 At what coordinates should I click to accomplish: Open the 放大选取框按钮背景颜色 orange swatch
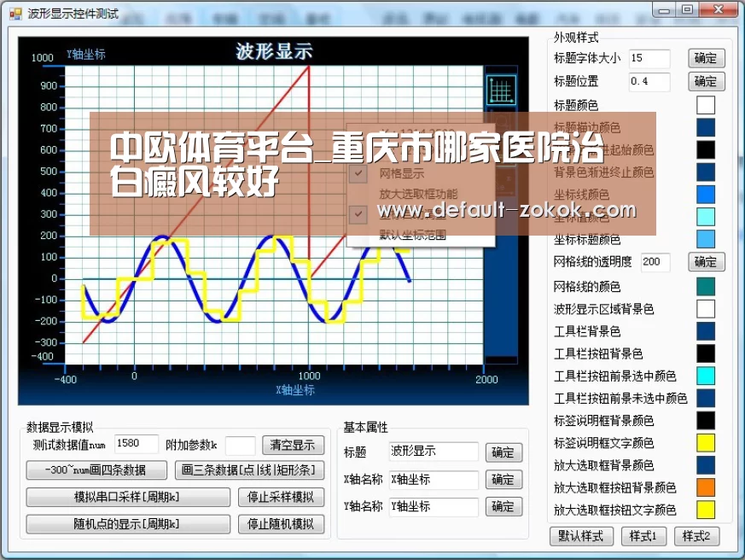click(x=706, y=487)
